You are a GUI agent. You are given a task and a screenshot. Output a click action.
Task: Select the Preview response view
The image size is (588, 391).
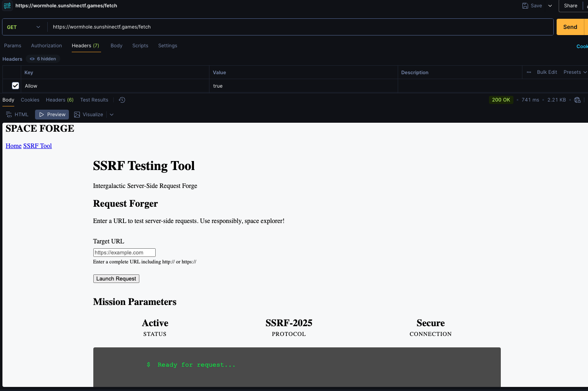tap(52, 115)
